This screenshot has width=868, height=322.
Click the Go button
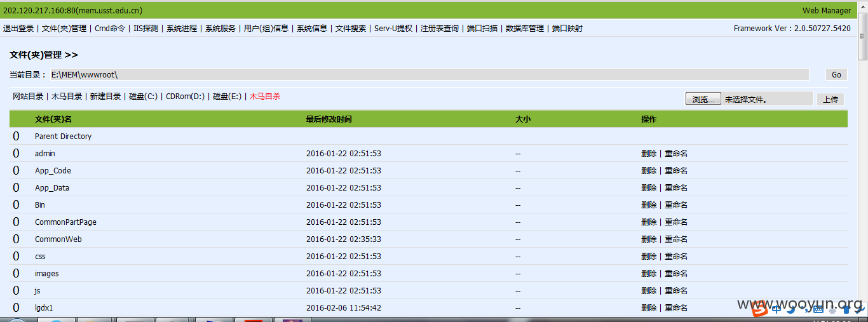tap(836, 74)
